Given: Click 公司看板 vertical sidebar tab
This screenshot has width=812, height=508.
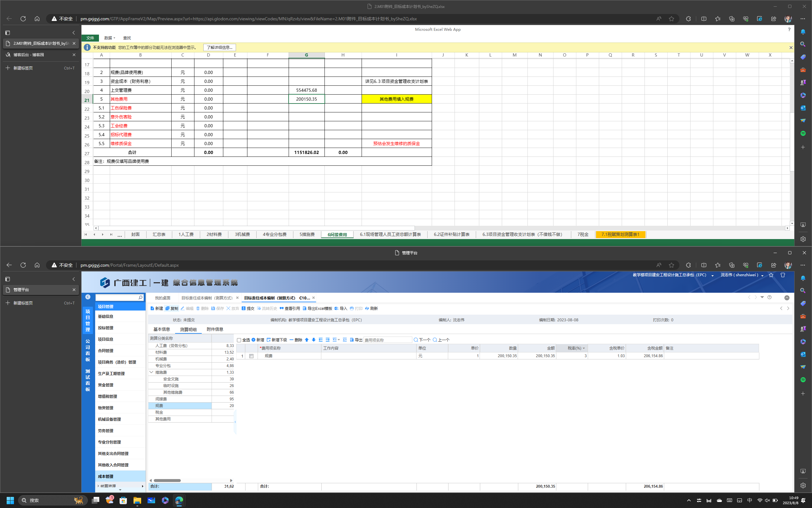Looking at the screenshot, I should click(88, 350).
